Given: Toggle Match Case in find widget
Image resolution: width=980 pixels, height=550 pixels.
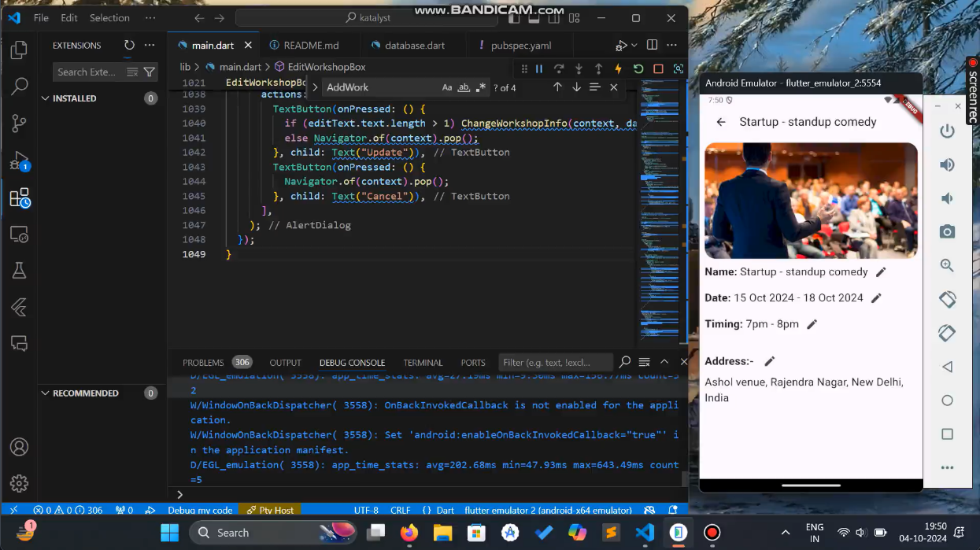Looking at the screenshot, I should pyautogui.click(x=447, y=87).
